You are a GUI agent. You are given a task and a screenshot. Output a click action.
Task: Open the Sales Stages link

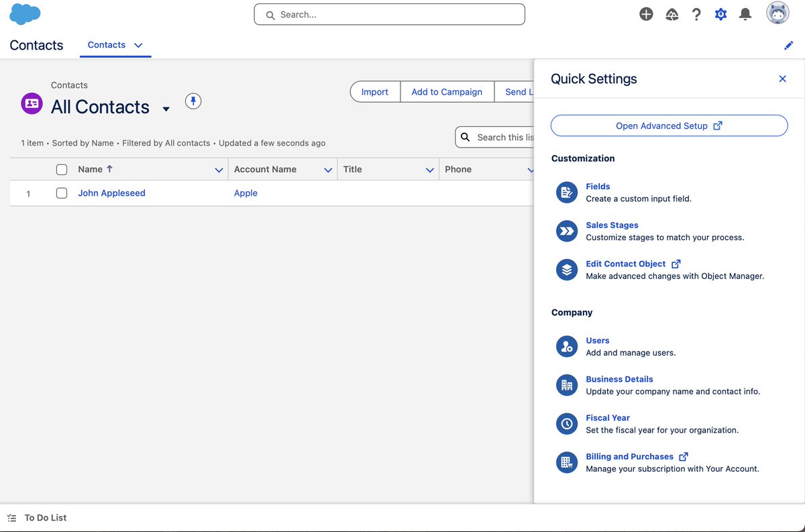[612, 225]
